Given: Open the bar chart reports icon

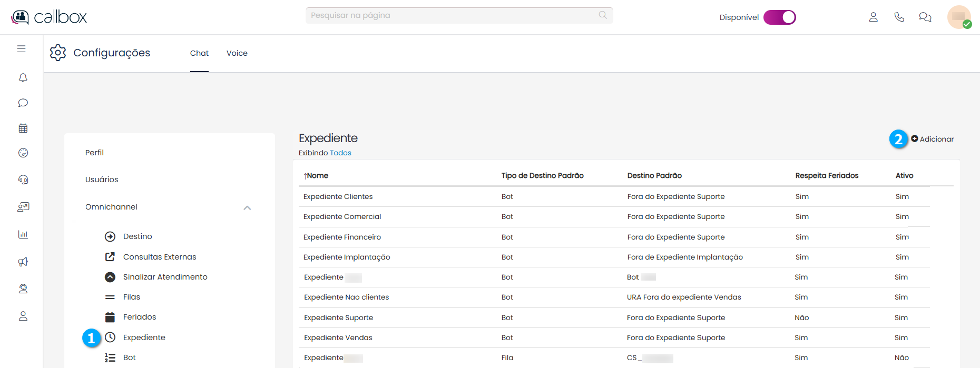Looking at the screenshot, I should click(x=23, y=234).
